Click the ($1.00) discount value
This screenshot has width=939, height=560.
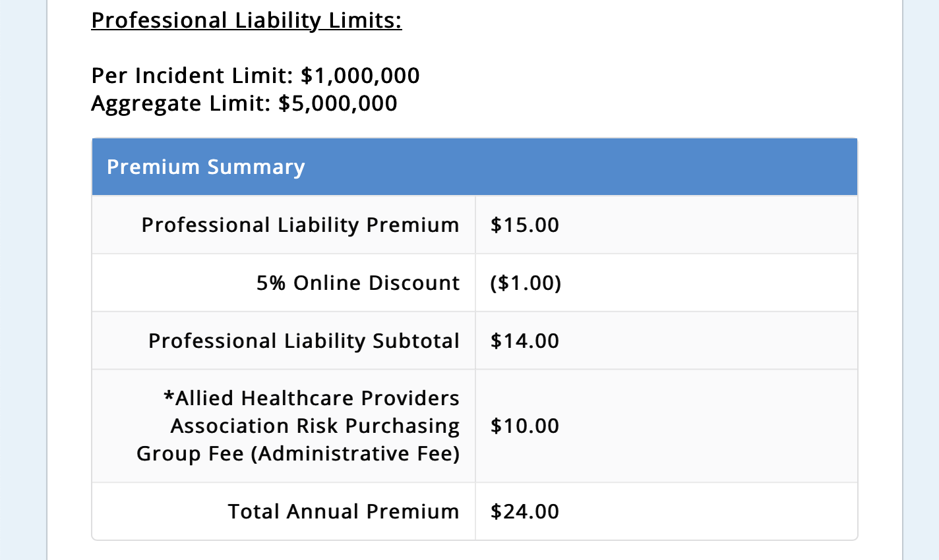click(x=526, y=283)
